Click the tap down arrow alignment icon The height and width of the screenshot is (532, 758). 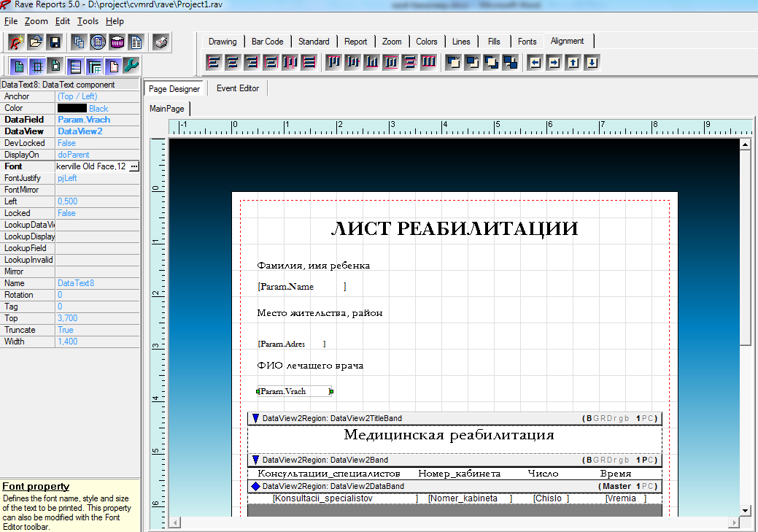coord(592,63)
